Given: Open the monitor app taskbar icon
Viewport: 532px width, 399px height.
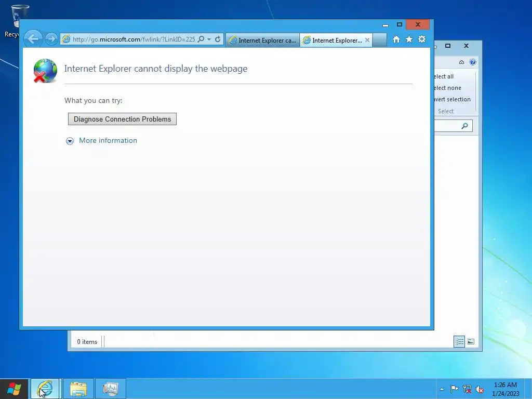Looking at the screenshot, I should pyautogui.click(x=110, y=389).
